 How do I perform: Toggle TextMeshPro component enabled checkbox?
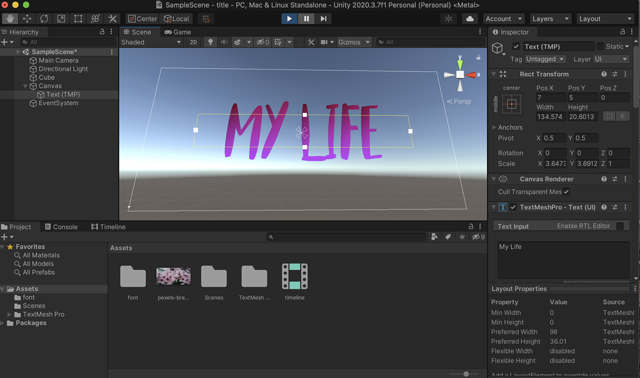click(513, 207)
